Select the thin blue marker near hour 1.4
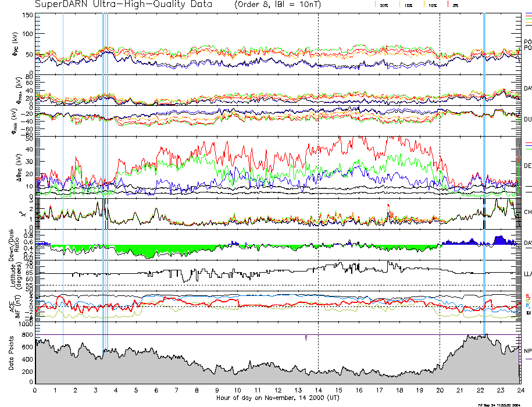532x407 pixels. (x=63, y=174)
